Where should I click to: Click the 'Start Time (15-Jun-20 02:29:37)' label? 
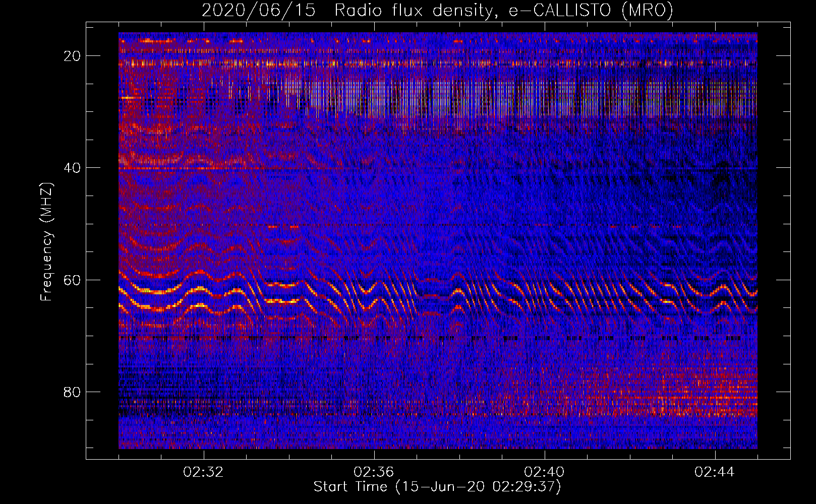[x=437, y=487]
